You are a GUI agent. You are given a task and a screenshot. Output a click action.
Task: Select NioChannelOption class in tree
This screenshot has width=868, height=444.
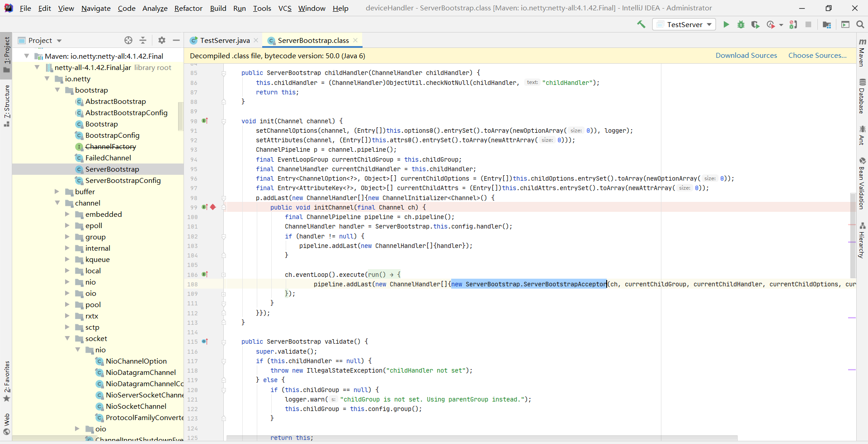click(136, 361)
